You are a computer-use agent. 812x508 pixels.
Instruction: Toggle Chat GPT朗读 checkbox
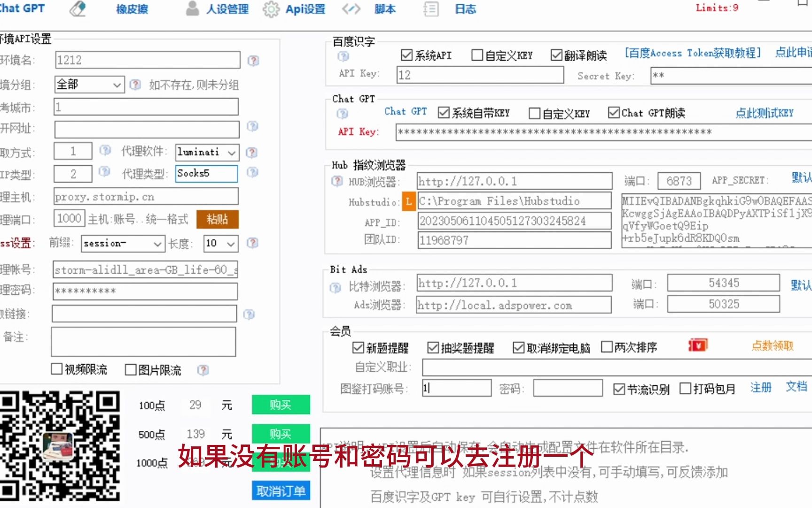point(613,112)
